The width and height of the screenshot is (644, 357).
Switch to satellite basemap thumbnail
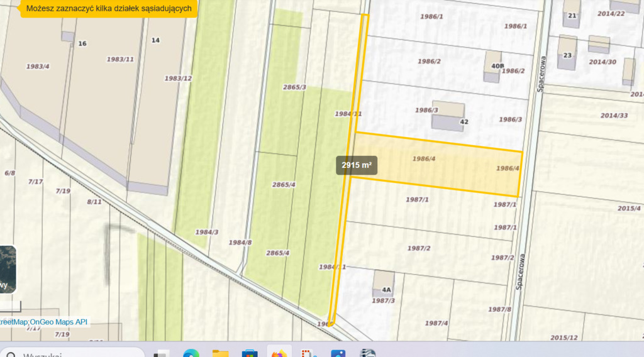(6, 269)
